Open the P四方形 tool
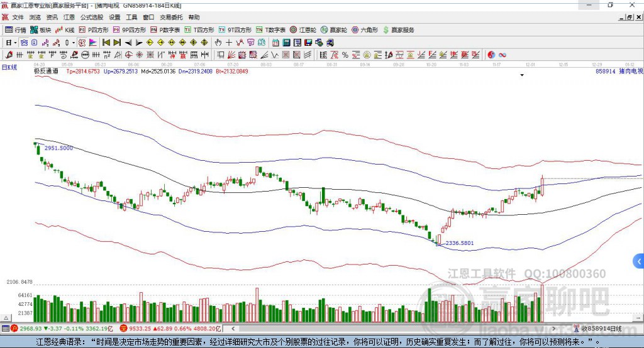The width and height of the screenshot is (644, 348). [x=94, y=30]
